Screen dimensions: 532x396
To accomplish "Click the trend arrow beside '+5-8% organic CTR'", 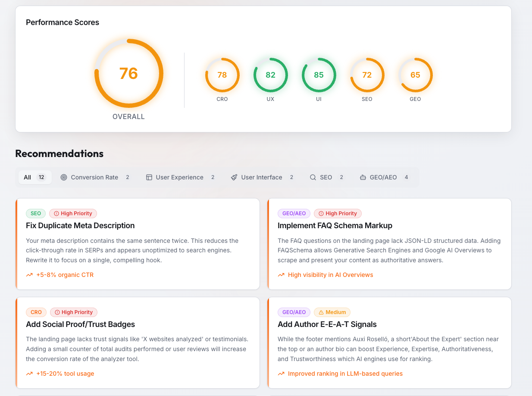I will [29, 275].
